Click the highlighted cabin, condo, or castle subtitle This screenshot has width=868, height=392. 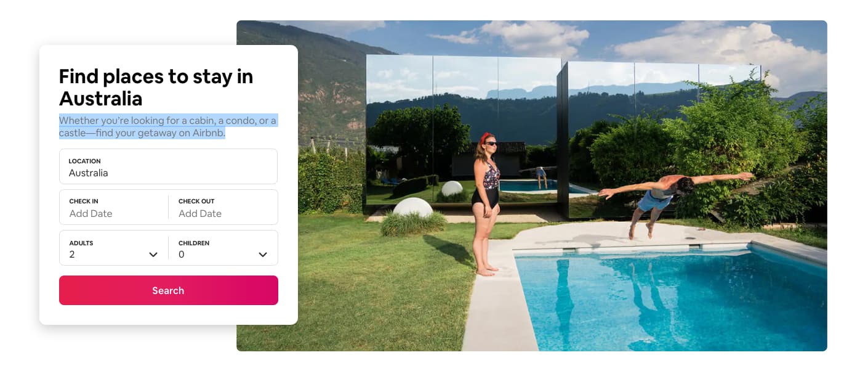coord(167,126)
